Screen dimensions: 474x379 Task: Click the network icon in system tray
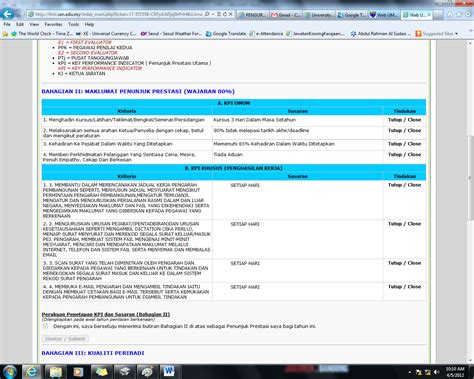click(428, 372)
